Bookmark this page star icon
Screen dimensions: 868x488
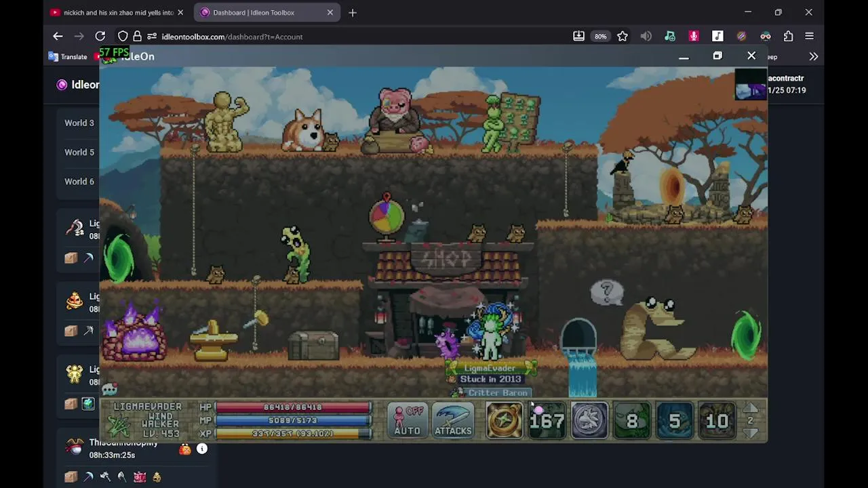coord(623,37)
